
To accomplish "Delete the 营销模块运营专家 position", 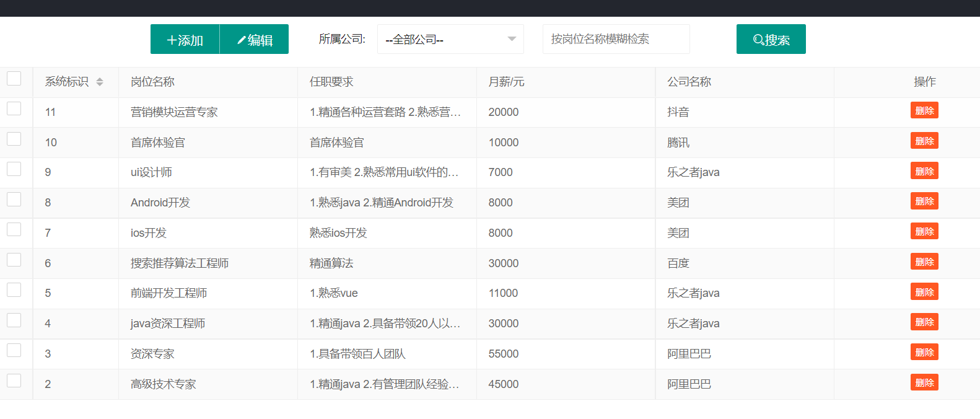I will click(924, 110).
